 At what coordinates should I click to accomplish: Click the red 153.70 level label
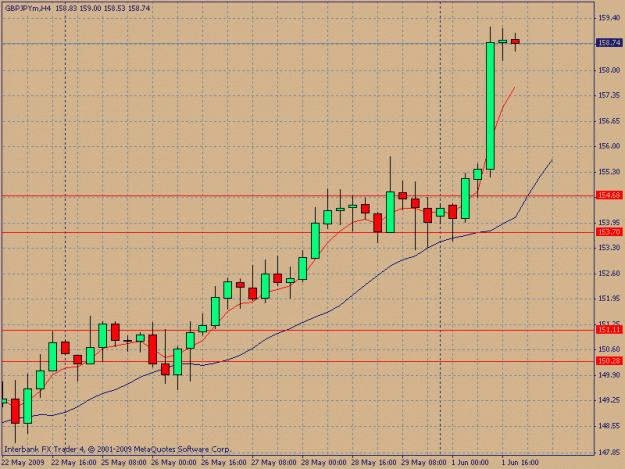click(x=609, y=232)
